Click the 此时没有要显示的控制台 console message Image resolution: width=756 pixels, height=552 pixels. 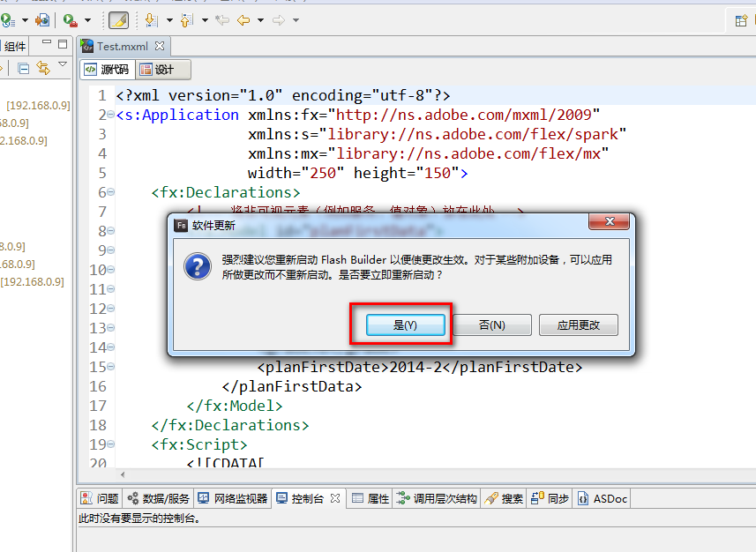tap(139, 518)
